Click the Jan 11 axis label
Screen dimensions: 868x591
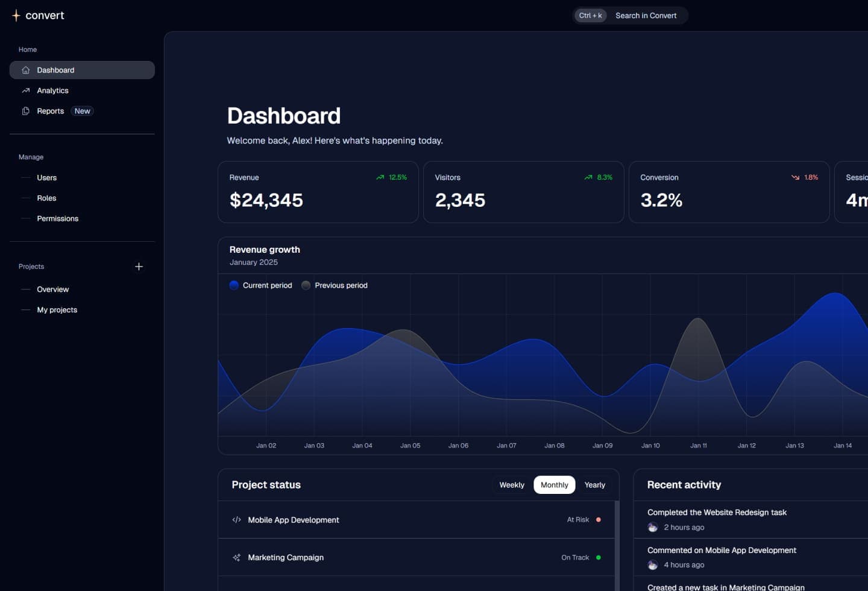[699, 446]
